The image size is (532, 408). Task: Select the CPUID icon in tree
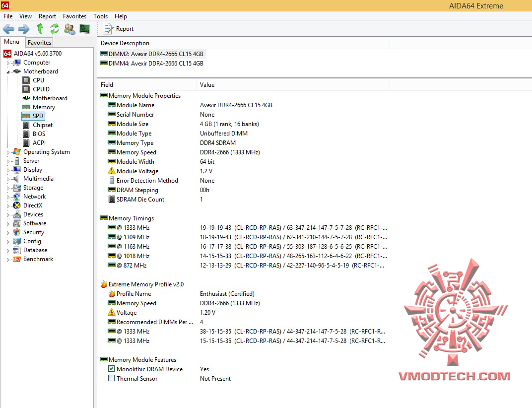pyautogui.click(x=26, y=89)
